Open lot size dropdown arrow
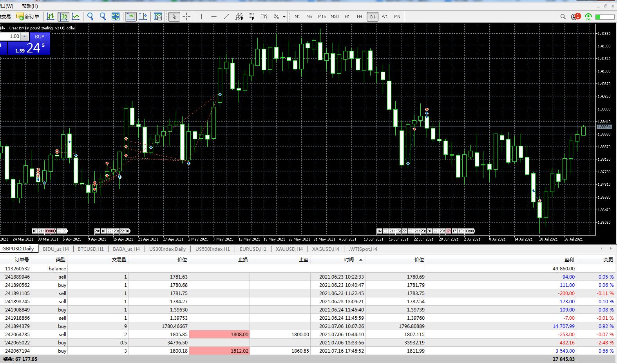Image resolution: width=617 pixels, height=364 pixels. tap(24, 36)
